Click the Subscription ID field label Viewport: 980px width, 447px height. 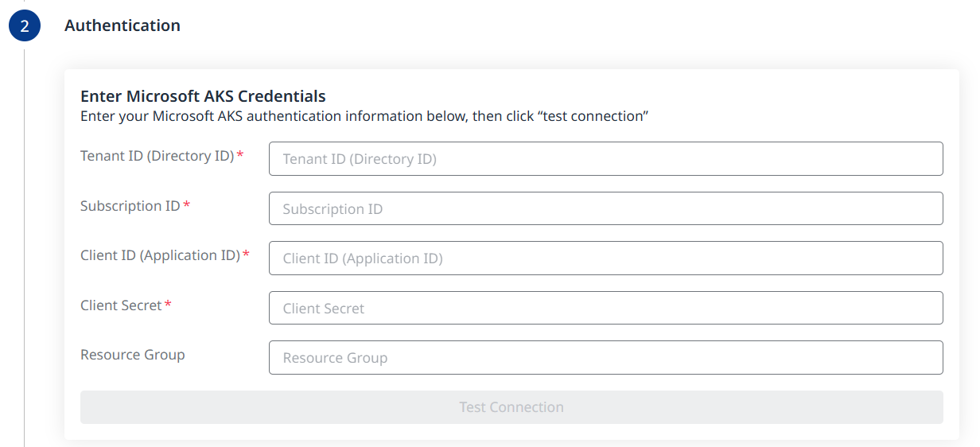[130, 206]
